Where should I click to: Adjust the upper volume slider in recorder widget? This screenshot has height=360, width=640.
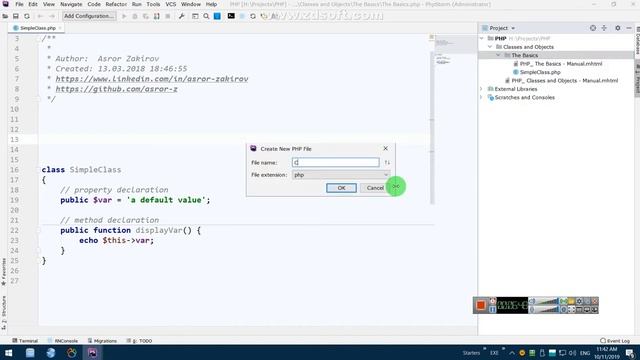coord(548,301)
